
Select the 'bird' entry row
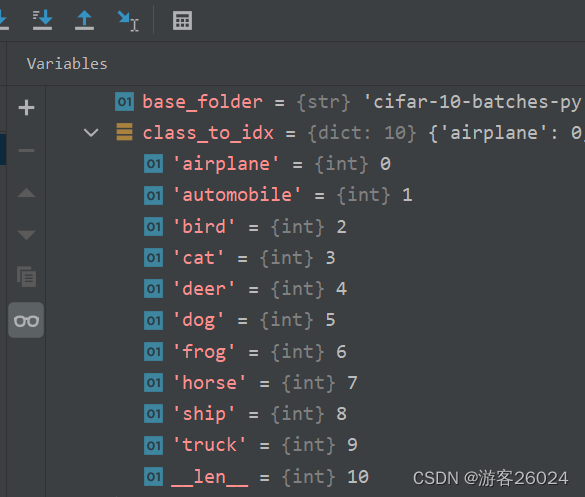315,226
